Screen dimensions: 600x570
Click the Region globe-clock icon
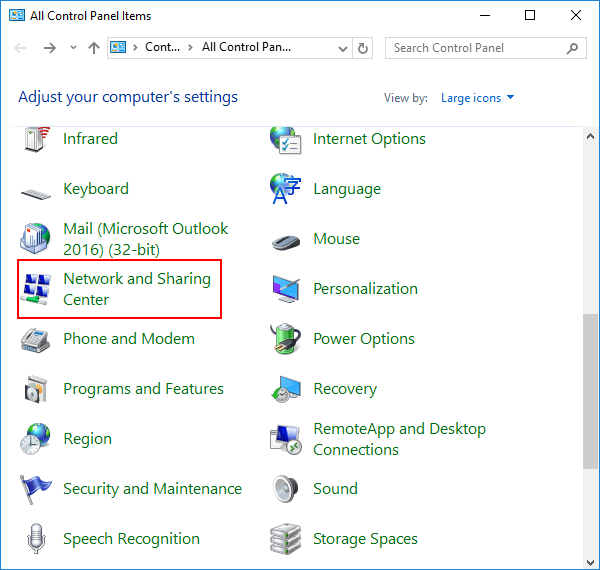click(x=35, y=439)
